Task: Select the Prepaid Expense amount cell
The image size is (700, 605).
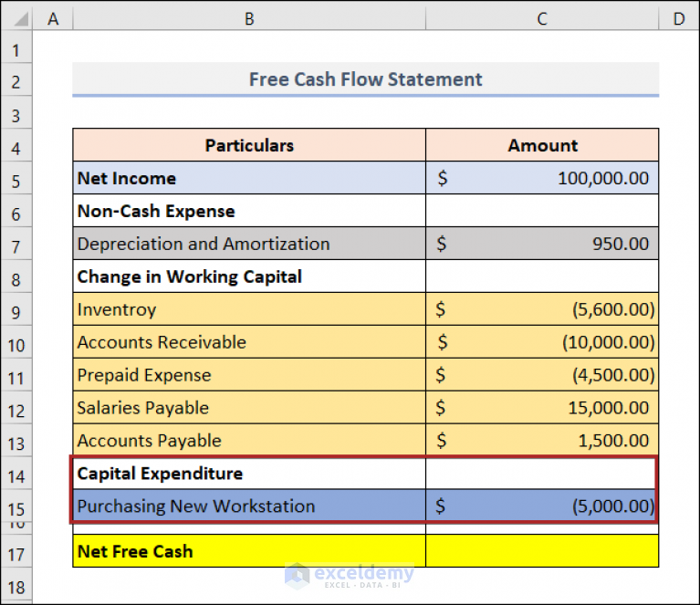Action: 542,376
